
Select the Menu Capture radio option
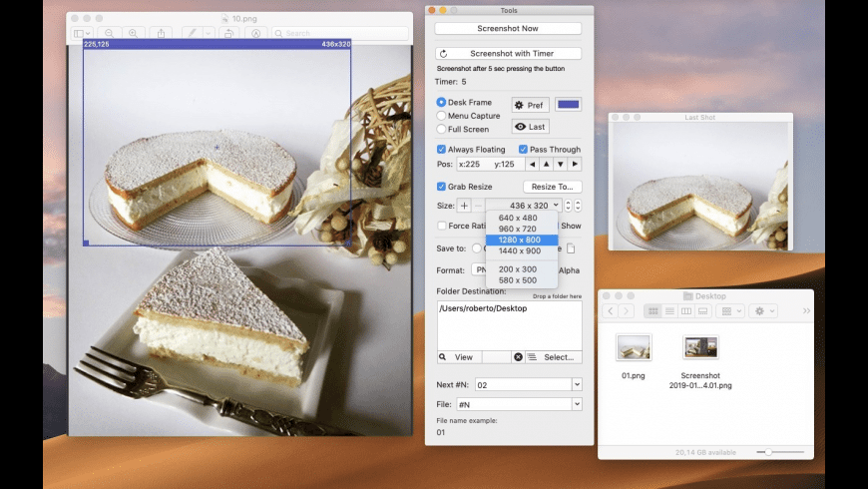tap(442, 116)
